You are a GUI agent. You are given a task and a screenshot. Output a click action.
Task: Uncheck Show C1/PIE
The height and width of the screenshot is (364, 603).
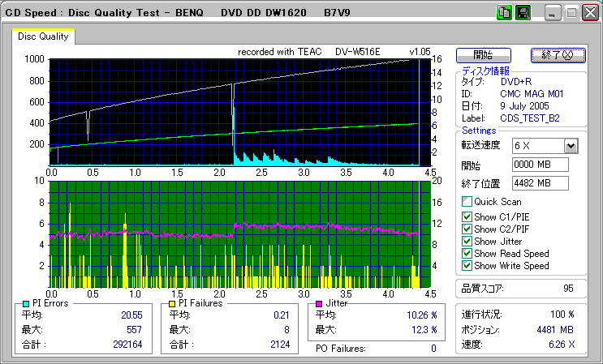[x=467, y=216]
